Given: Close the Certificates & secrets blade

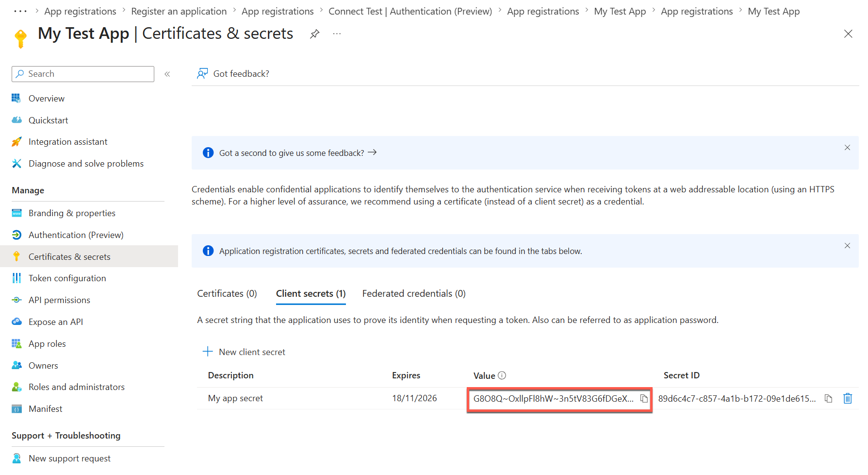Looking at the screenshot, I should click(848, 34).
